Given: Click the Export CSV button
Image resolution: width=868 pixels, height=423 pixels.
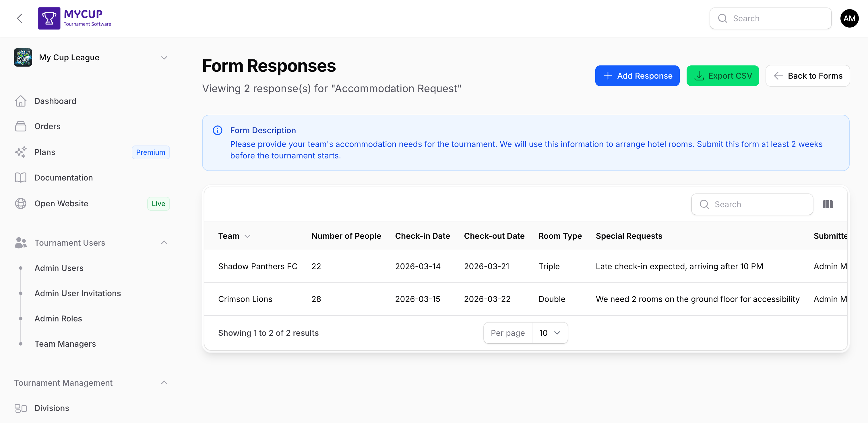Looking at the screenshot, I should pyautogui.click(x=722, y=76).
